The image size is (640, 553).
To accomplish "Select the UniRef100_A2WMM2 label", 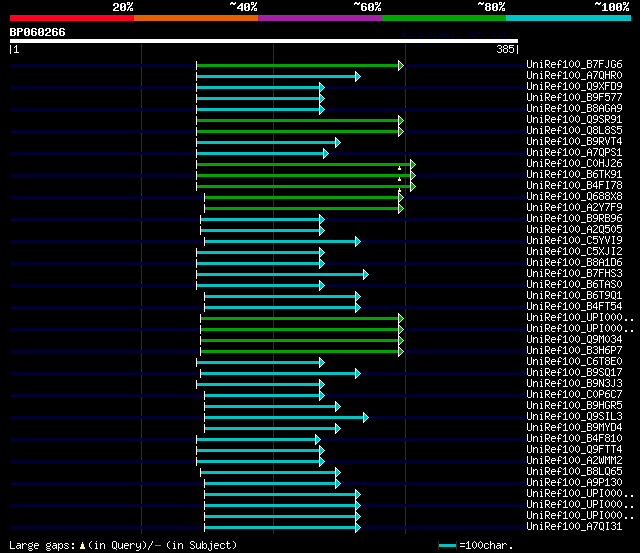I will point(574,461).
